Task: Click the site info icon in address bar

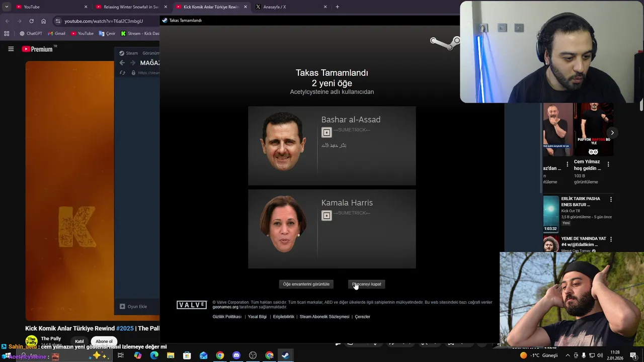Action: [x=58, y=21]
